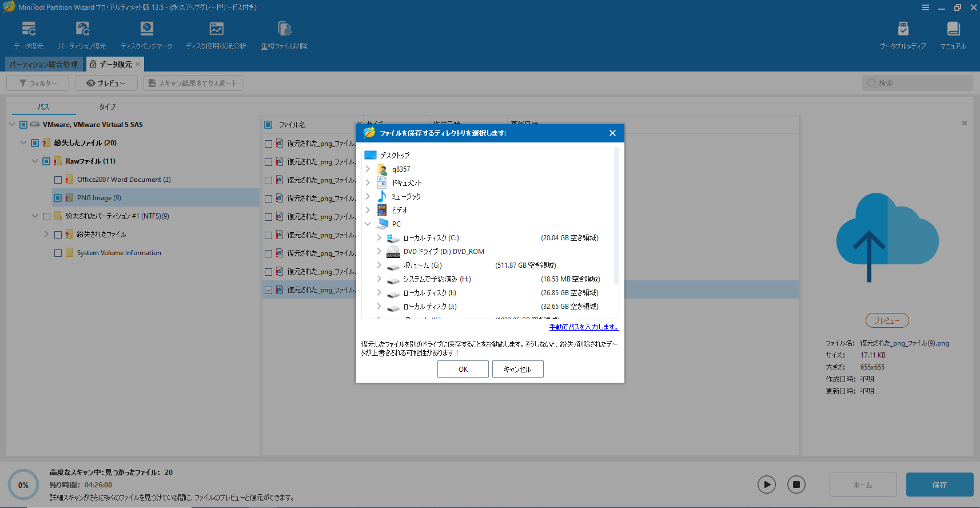Screen dimensions: 980x508
Task: Close the データ復元 tab
Action: [138, 64]
